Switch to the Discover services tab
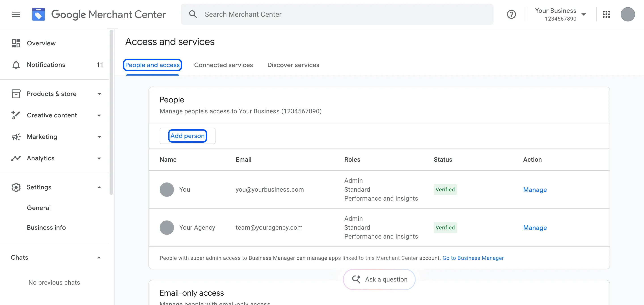644x305 pixels. 293,65
